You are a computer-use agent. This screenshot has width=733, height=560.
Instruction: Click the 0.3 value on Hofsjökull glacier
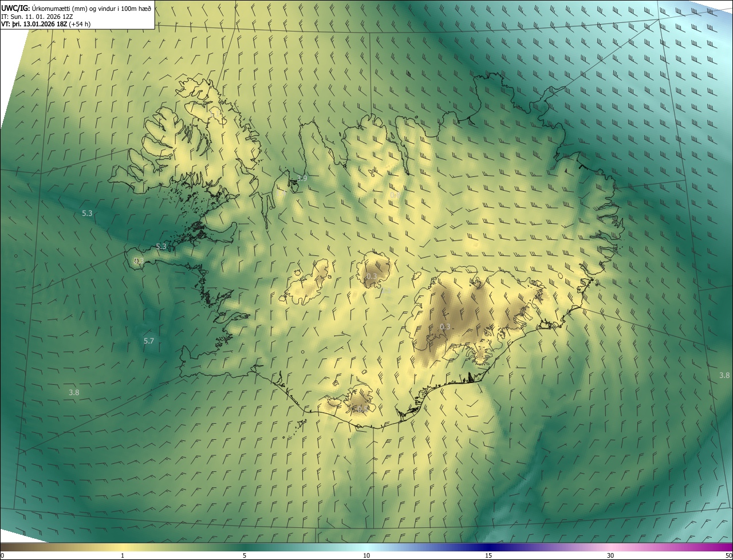[x=372, y=277]
